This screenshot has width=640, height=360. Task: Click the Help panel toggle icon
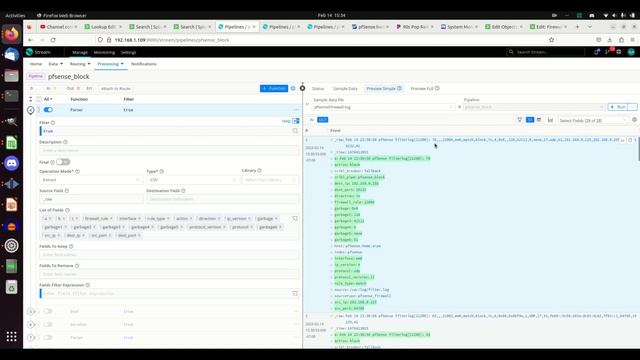point(296,121)
